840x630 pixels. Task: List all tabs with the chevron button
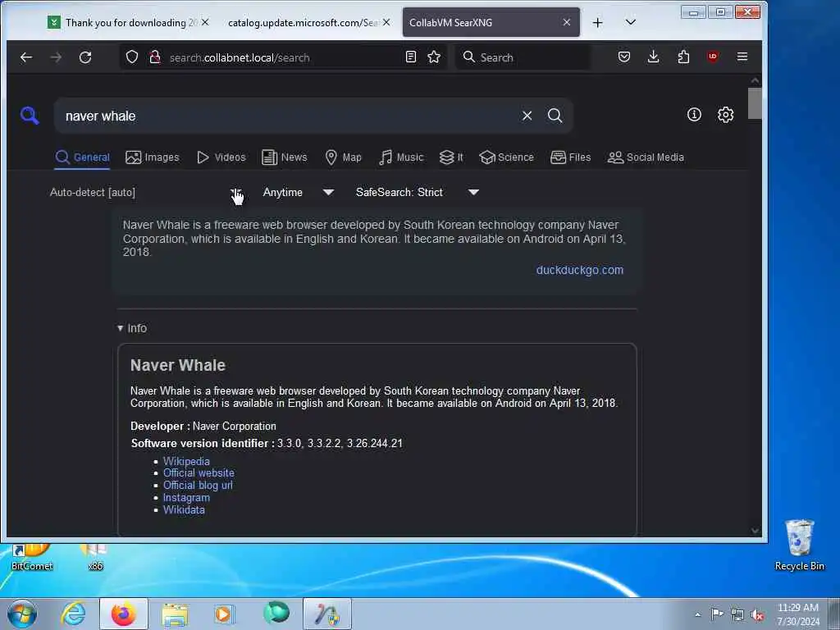[631, 22]
